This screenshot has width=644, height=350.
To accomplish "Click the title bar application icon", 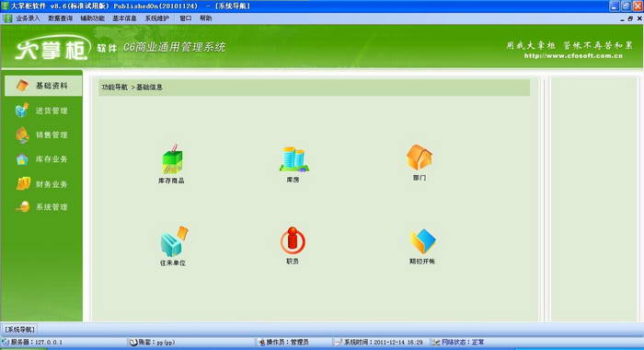I will pos(5,6).
